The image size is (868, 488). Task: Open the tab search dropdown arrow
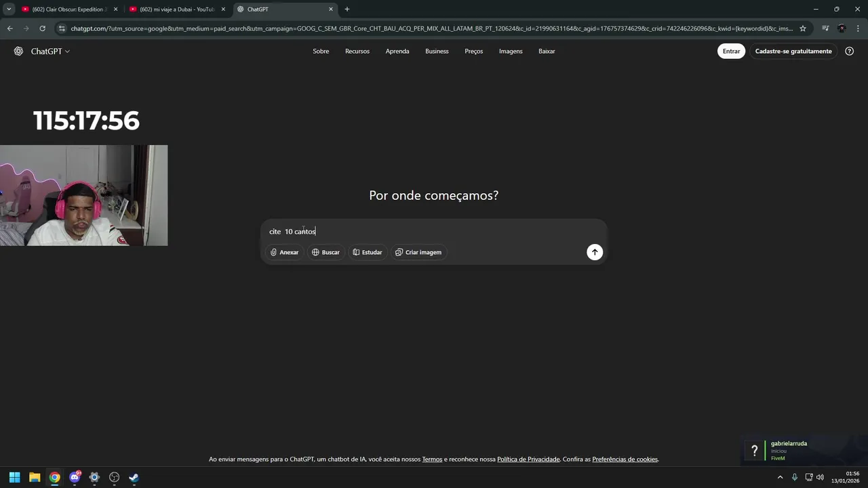pyautogui.click(x=9, y=9)
